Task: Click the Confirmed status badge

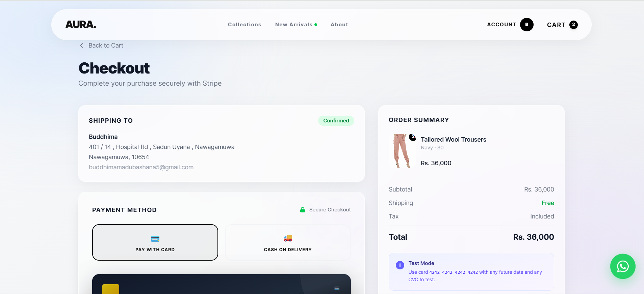Action: [336, 121]
